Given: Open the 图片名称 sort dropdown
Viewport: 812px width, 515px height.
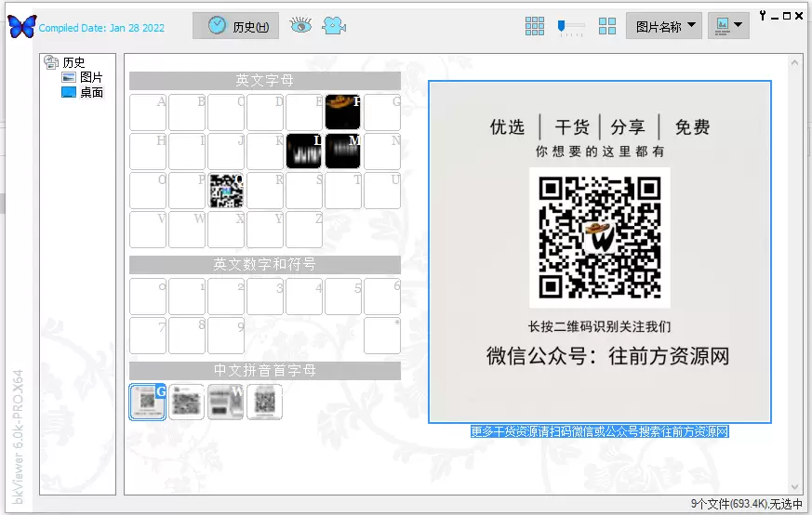Looking at the screenshot, I should tap(664, 26).
